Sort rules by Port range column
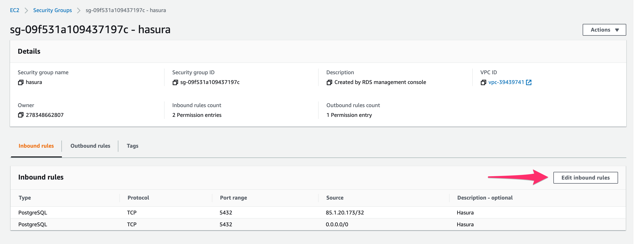This screenshot has width=644, height=244. pos(233,198)
